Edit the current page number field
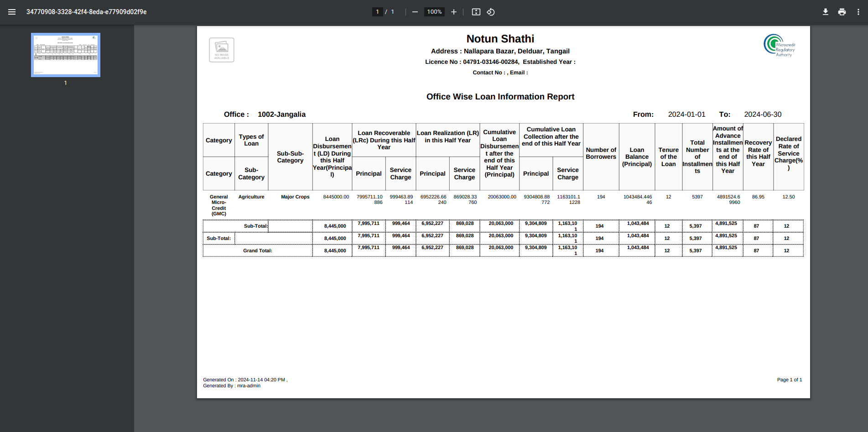Image resolution: width=868 pixels, height=432 pixels. click(x=377, y=12)
